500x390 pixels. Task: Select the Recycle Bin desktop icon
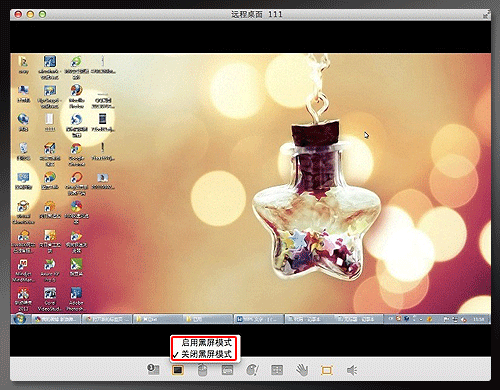[23, 152]
